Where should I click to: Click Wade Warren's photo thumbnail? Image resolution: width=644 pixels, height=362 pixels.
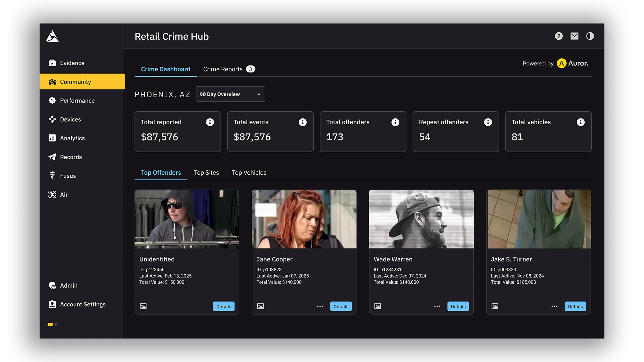[421, 219]
